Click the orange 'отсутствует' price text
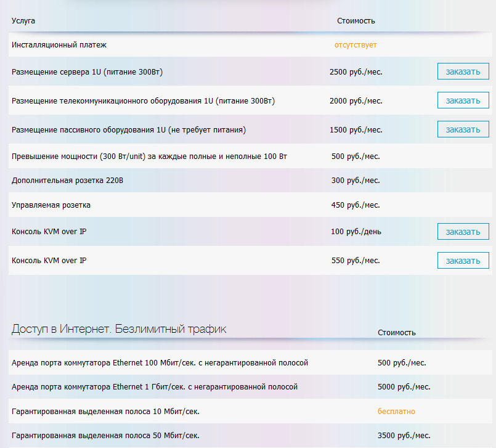The image size is (496, 448). click(356, 45)
